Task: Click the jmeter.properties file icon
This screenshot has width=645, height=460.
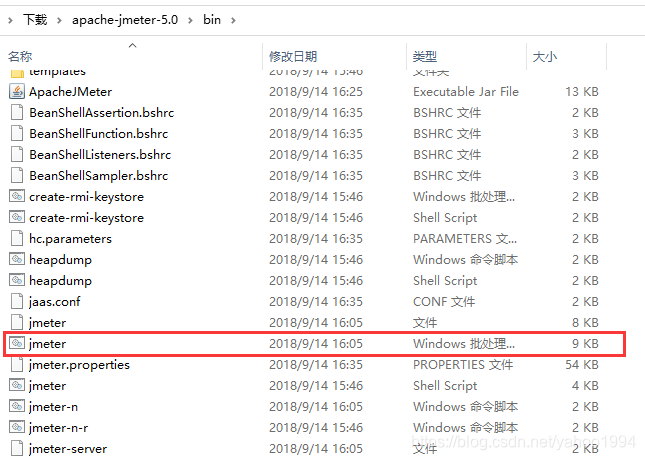Action: point(17,364)
